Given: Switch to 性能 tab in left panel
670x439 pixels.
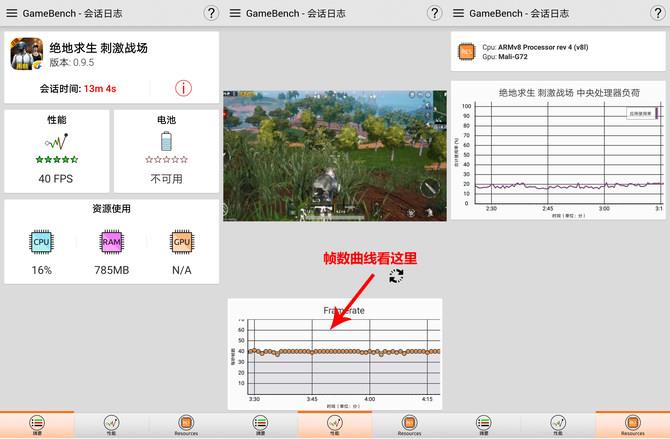Looking at the screenshot, I should click(111, 425).
